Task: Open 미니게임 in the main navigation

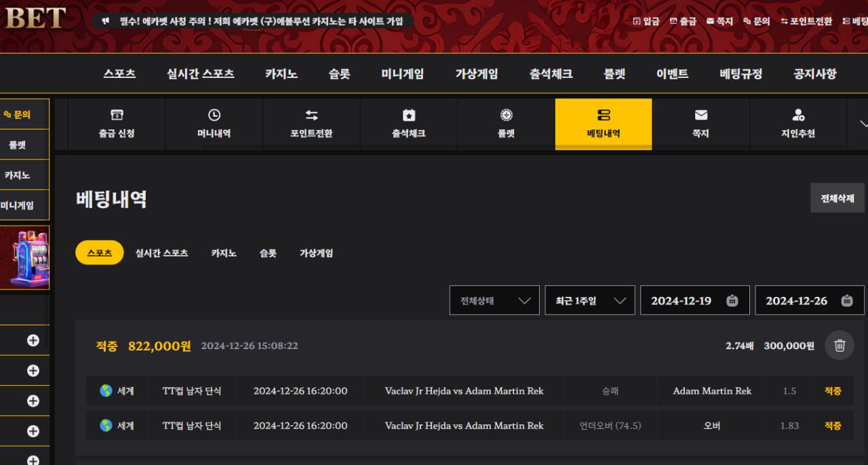Action: (402, 74)
